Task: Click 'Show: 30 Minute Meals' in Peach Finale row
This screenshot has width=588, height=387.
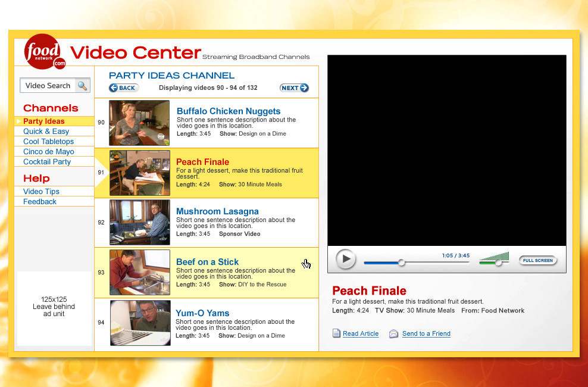Action: point(251,184)
